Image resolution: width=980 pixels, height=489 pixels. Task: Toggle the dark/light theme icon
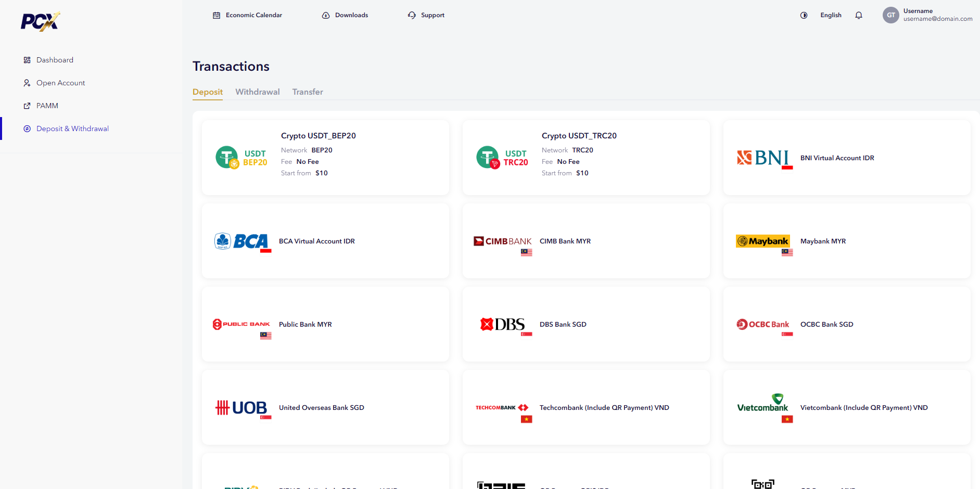(x=804, y=15)
